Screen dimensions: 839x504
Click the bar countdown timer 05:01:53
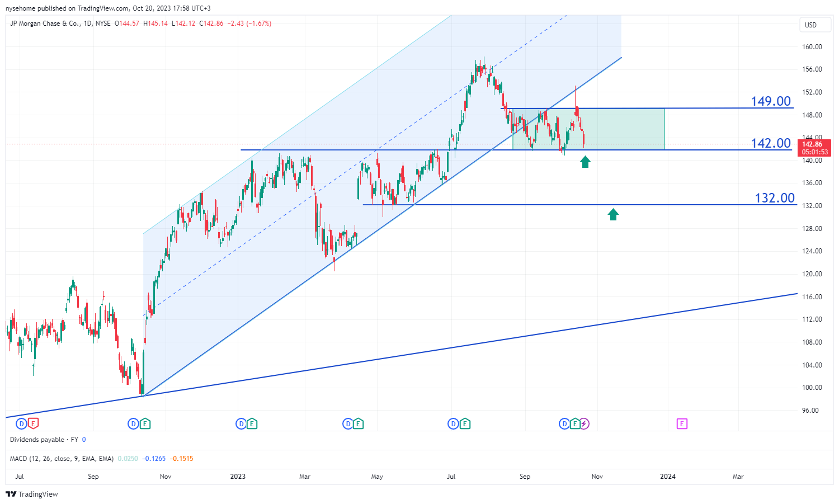tap(814, 152)
